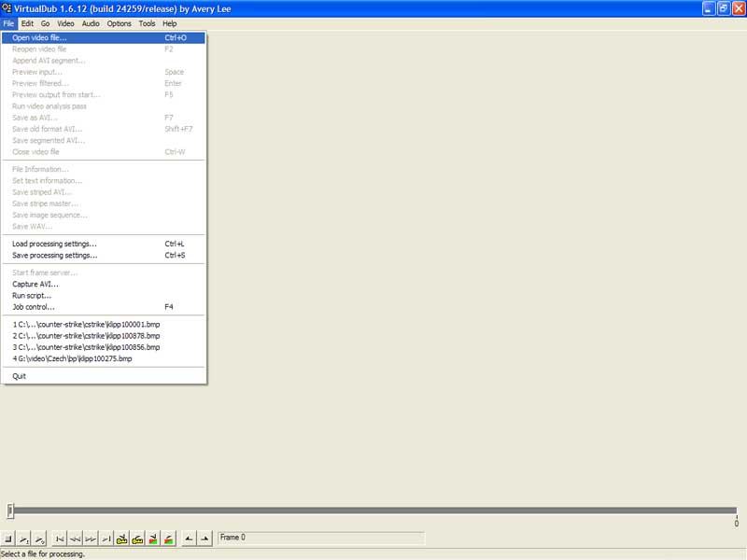
Task: Minimize the VirtualDub window
Action: (x=709, y=8)
